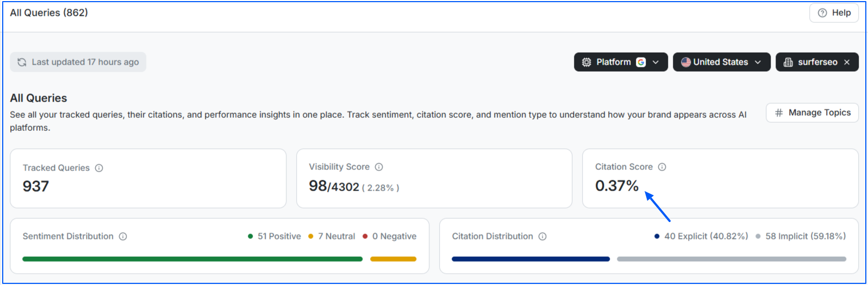Click the gray implicit citation bar
Viewport: 868px width, 285px height.
point(732,259)
